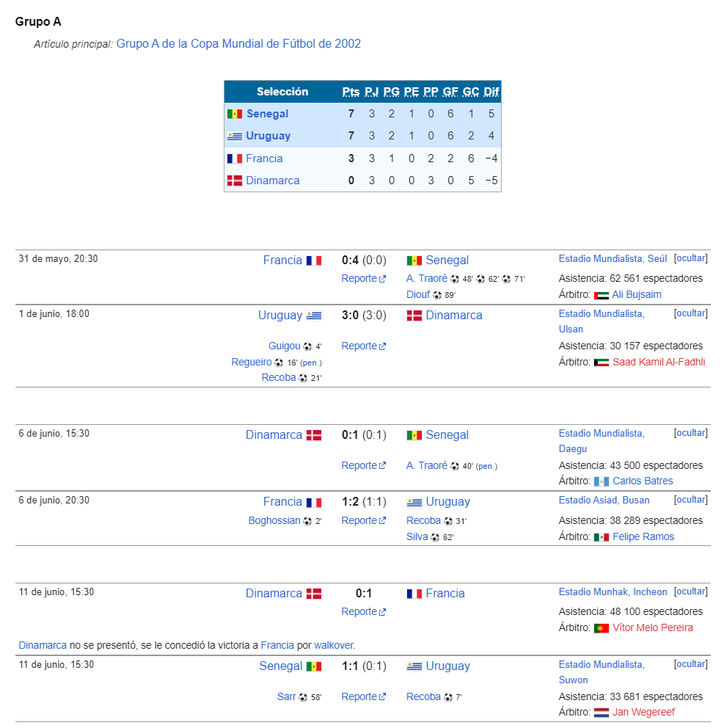Click the Uruguay flag in standings table

click(235, 136)
